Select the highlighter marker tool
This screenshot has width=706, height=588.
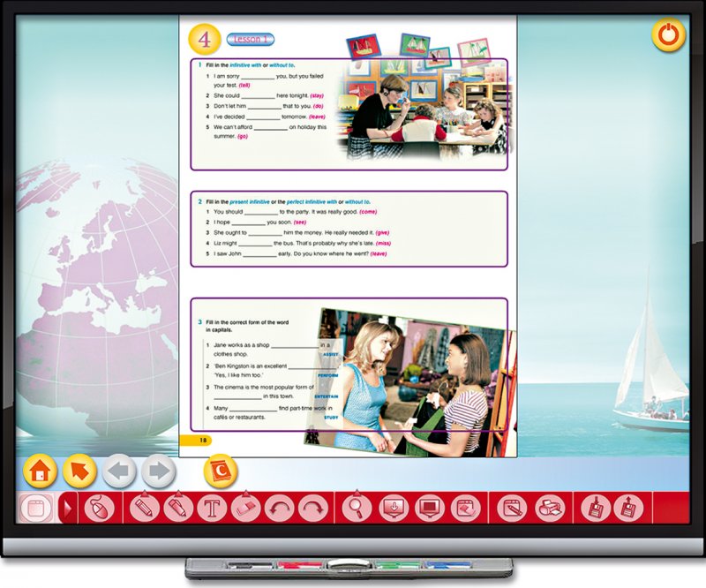click(x=177, y=509)
